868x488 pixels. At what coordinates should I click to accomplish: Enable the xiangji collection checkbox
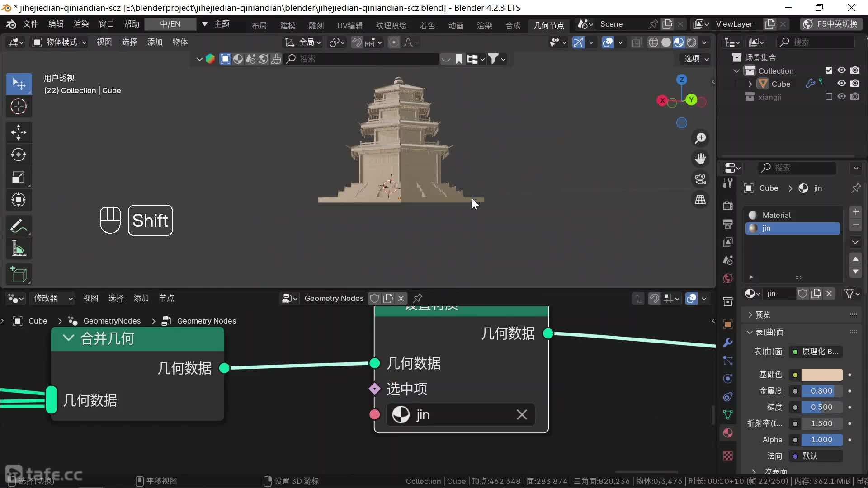(x=828, y=97)
